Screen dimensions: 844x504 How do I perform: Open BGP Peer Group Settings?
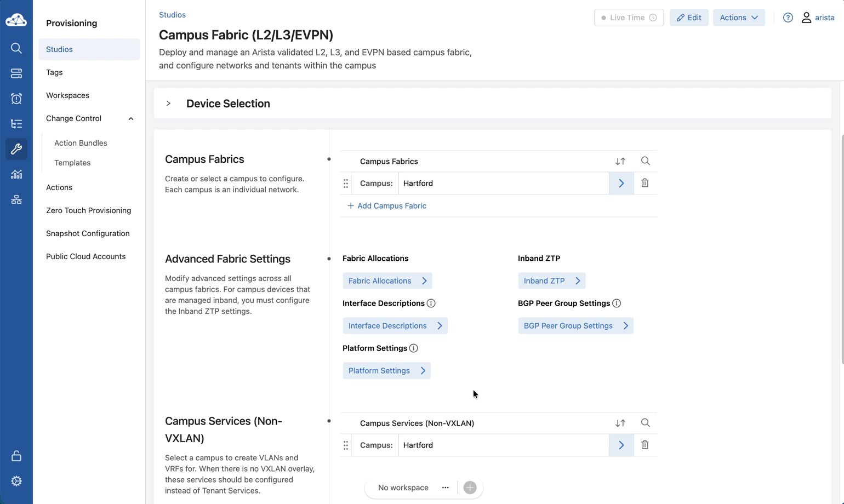576,326
